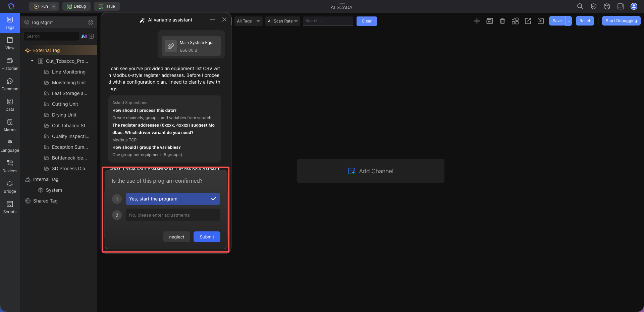Click the Tag Mgmt grid layout icon
Viewport: 644px width, 312px height.
[x=91, y=23]
